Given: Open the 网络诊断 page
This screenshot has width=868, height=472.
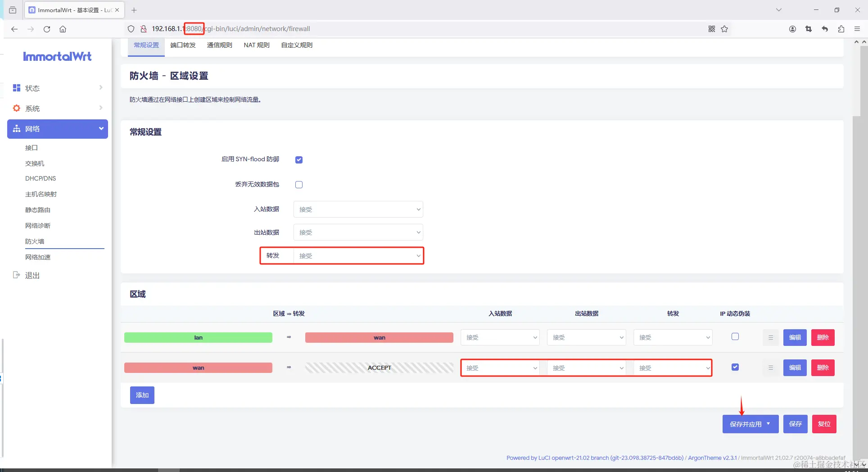Looking at the screenshot, I should (38, 226).
